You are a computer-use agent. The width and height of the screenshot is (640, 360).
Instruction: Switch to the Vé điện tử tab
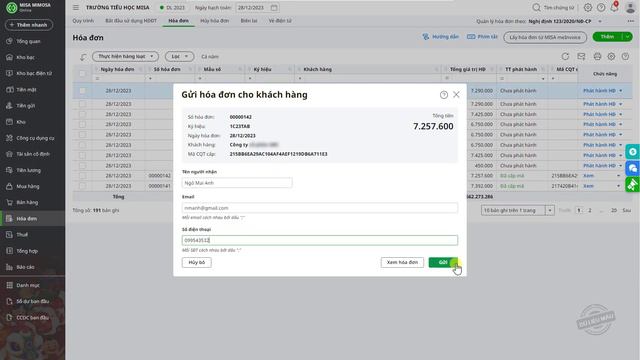coord(280,21)
